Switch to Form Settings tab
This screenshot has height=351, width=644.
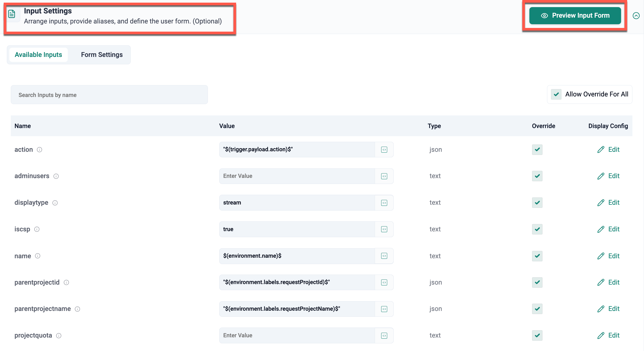[102, 55]
